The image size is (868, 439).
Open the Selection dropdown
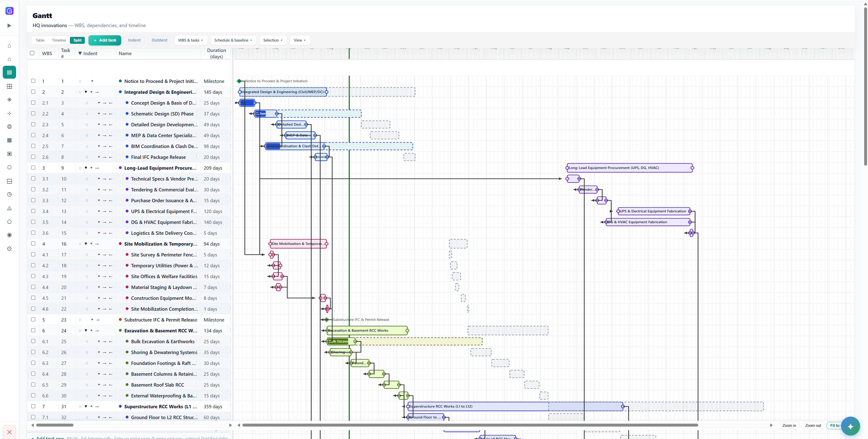click(x=273, y=40)
